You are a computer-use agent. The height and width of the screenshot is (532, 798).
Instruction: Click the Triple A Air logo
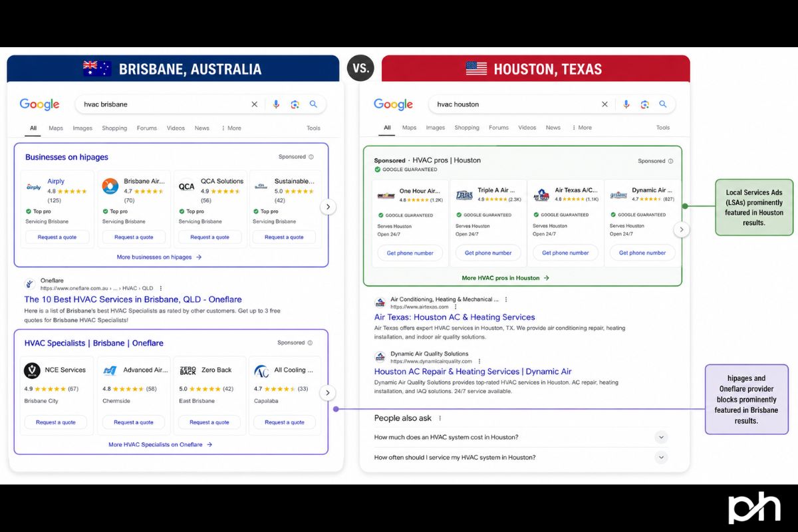pyautogui.click(x=464, y=196)
